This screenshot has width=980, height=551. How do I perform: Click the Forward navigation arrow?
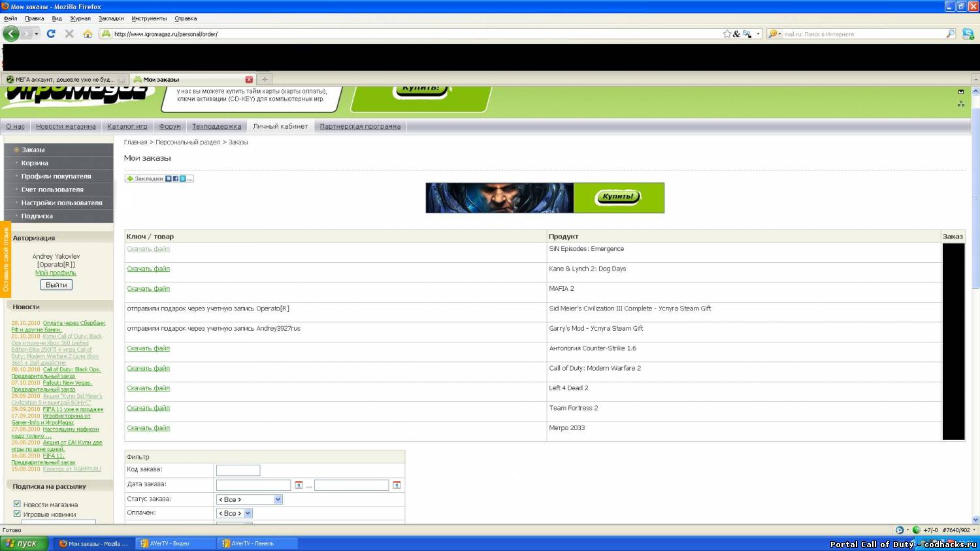click(x=27, y=33)
